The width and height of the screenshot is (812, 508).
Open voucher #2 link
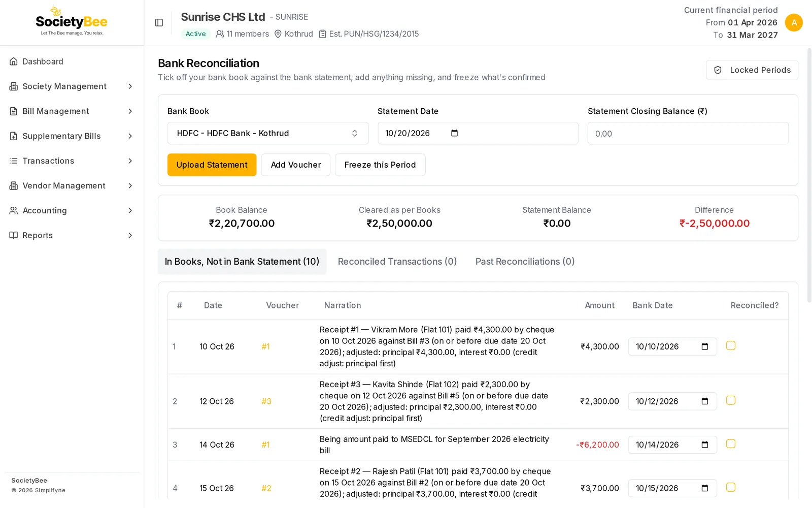[x=266, y=488]
